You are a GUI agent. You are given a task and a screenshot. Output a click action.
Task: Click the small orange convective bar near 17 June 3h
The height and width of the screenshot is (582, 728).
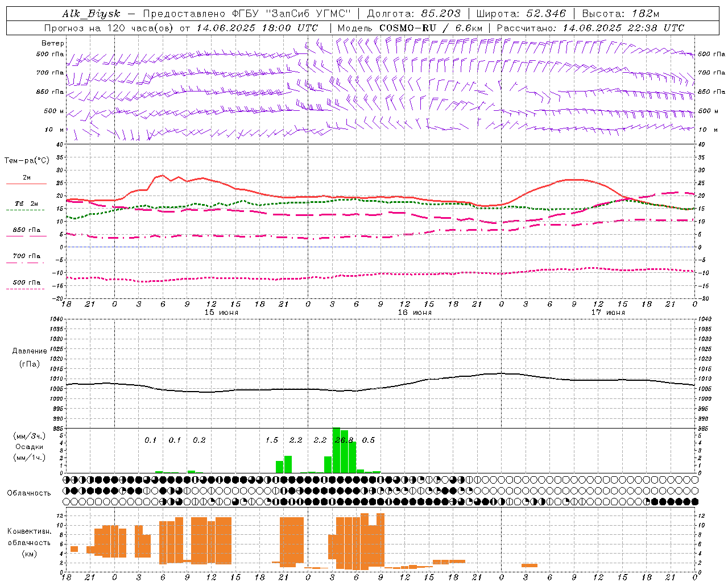(530, 566)
